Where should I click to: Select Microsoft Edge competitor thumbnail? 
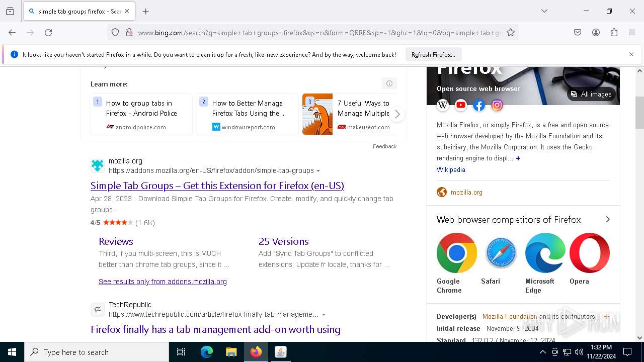545,253
